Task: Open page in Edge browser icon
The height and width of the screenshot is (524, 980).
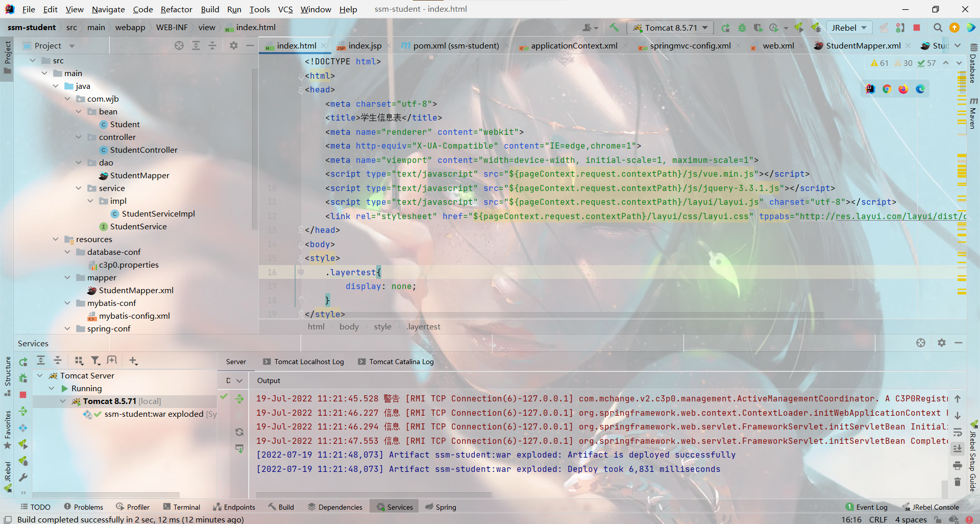Action: pyautogui.click(x=920, y=89)
